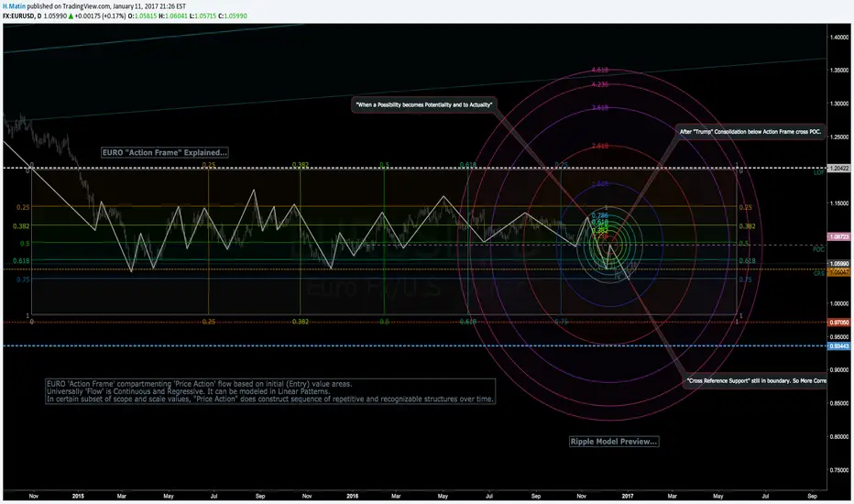Image resolution: width=854 pixels, height=504 pixels.
Task: Click the close value C:1.05990 in header
Action: pyautogui.click(x=233, y=16)
